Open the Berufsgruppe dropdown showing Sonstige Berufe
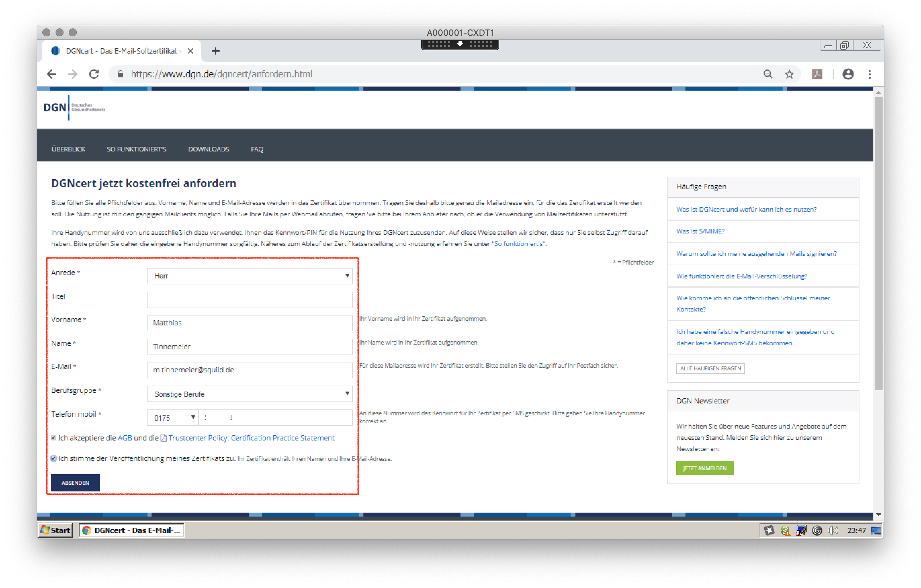The width and height of the screenshot is (921, 588). click(249, 394)
